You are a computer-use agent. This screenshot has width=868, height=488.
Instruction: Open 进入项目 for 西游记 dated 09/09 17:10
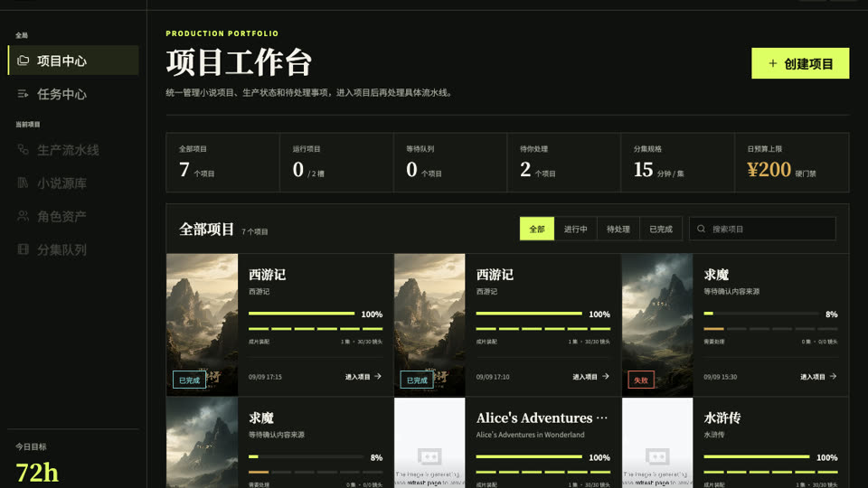(590, 377)
